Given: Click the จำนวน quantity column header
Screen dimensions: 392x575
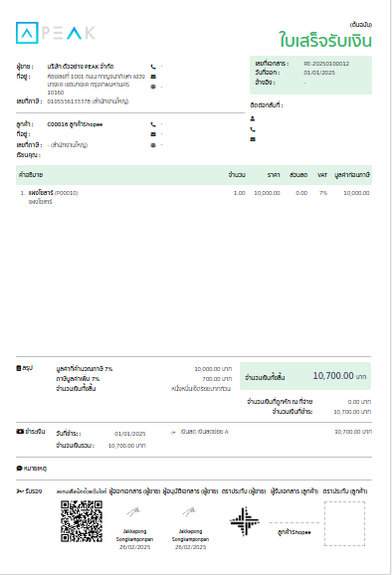Looking at the screenshot, I should pyautogui.click(x=237, y=175).
